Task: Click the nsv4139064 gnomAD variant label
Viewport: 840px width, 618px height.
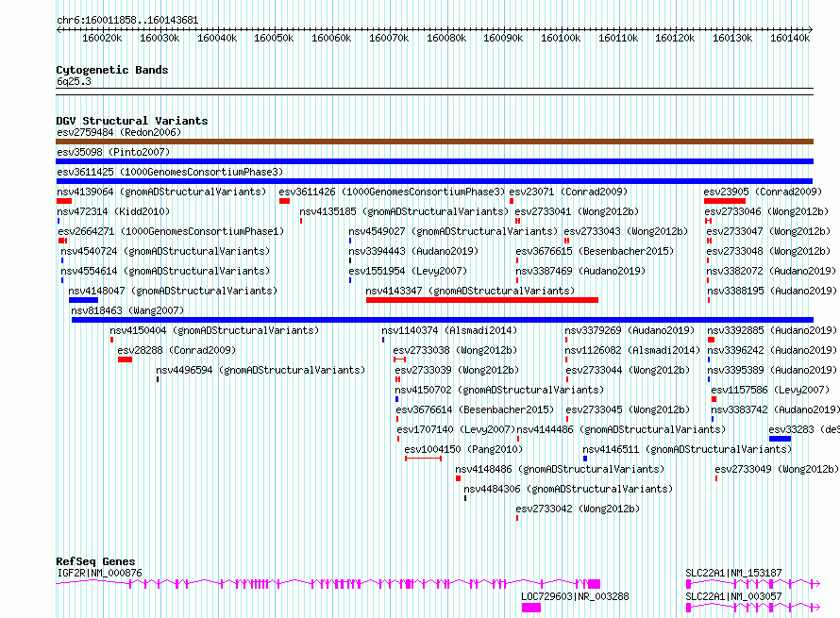Action: (161, 192)
